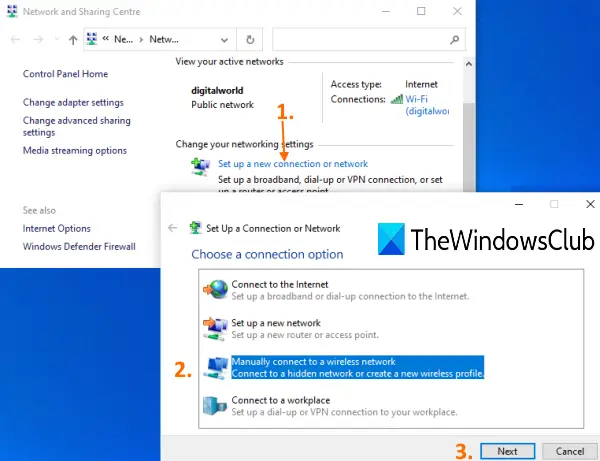Click the Set Up a Connection wizard icon
The image size is (600, 461).
pos(196,228)
